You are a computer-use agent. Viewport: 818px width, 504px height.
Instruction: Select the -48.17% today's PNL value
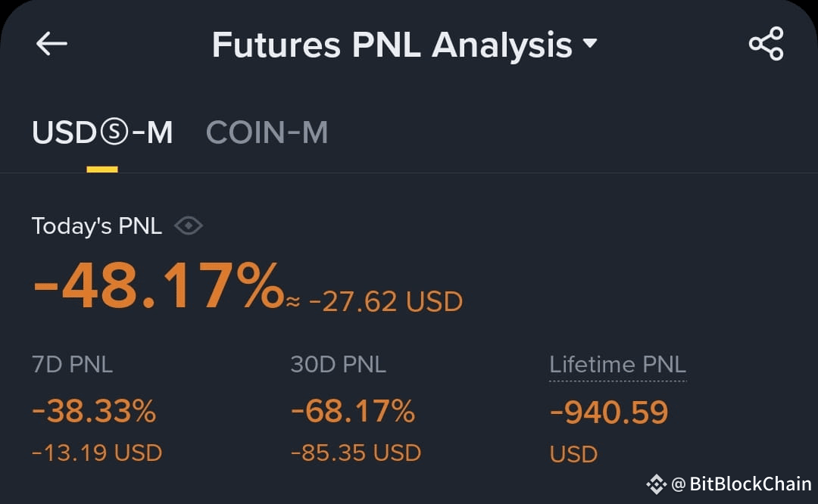(158, 286)
